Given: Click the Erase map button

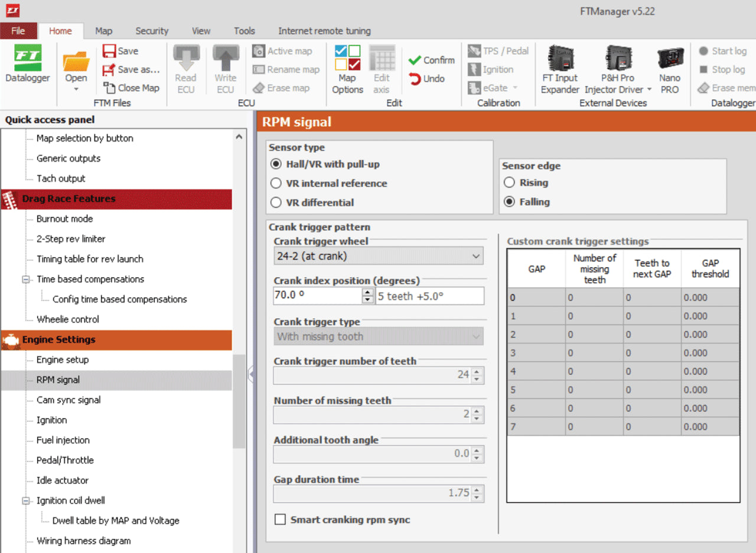Looking at the screenshot, I should click(x=281, y=88).
